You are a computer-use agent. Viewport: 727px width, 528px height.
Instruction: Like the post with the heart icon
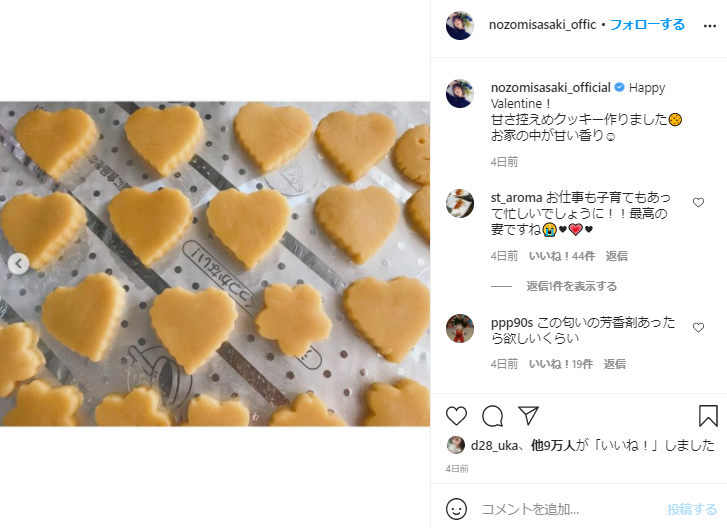(x=456, y=416)
